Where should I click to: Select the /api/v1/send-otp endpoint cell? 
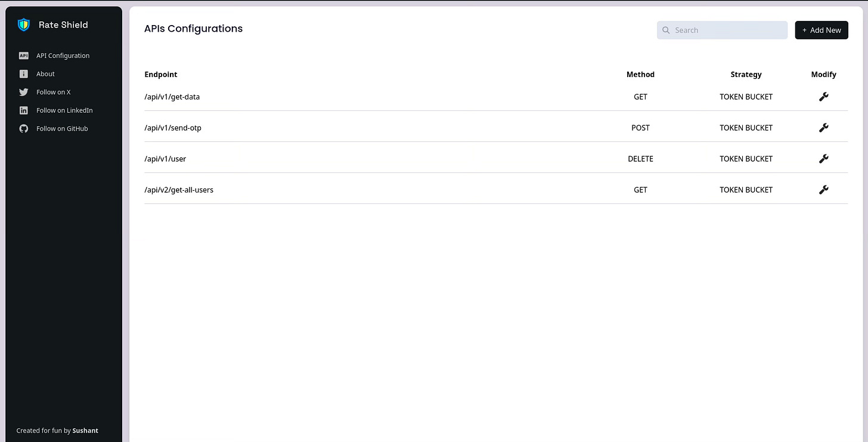pyautogui.click(x=173, y=128)
